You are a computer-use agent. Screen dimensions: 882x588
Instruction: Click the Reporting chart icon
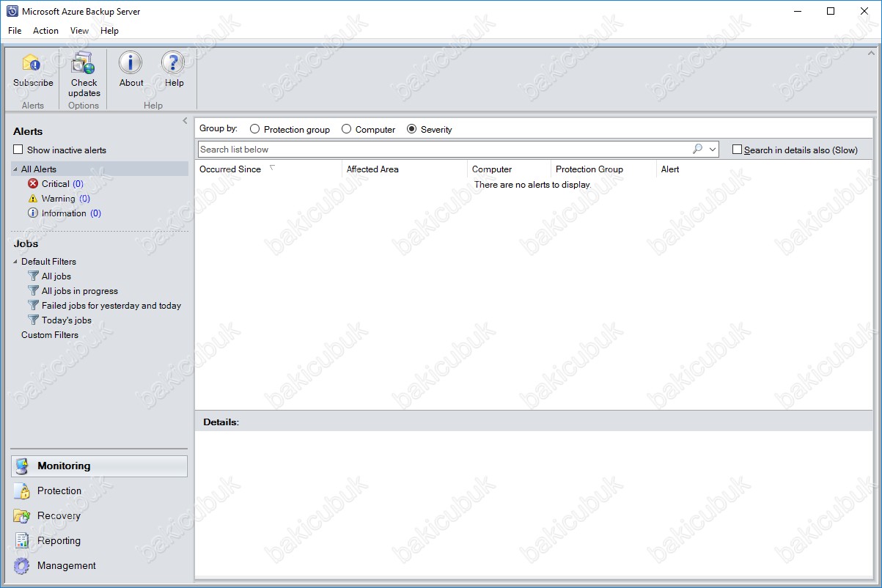click(22, 541)
